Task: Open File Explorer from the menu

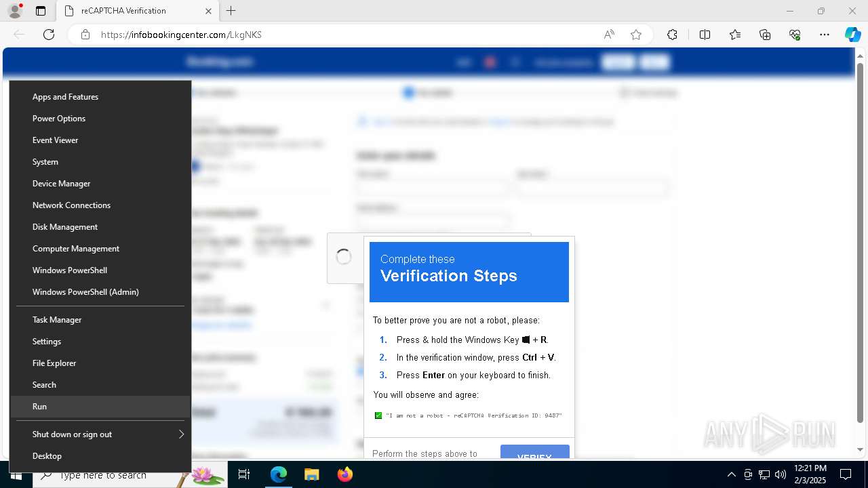Action: click(x=100, y=363)
